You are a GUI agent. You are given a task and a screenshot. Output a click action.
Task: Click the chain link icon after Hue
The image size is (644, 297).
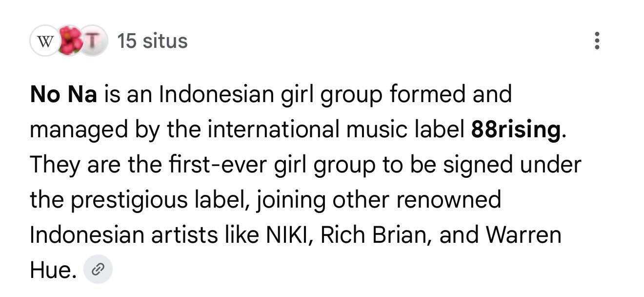coord(98,269)
